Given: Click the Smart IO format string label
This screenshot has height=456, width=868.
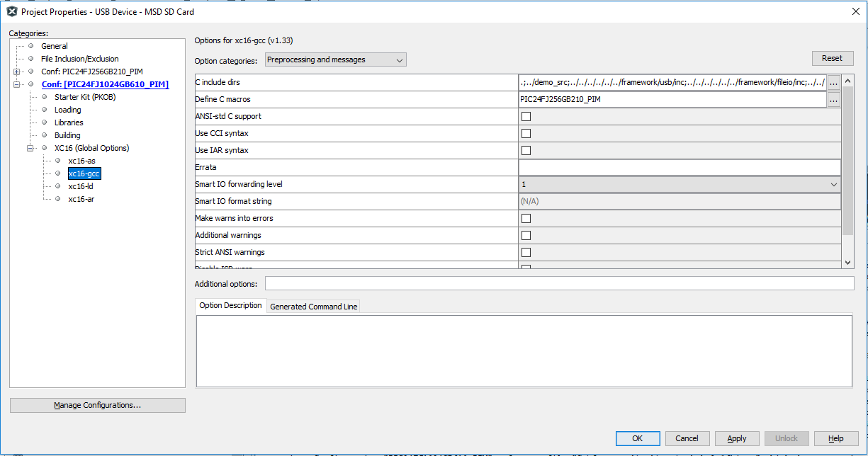Looking at the screenshot, I should (x=233, y=202).
